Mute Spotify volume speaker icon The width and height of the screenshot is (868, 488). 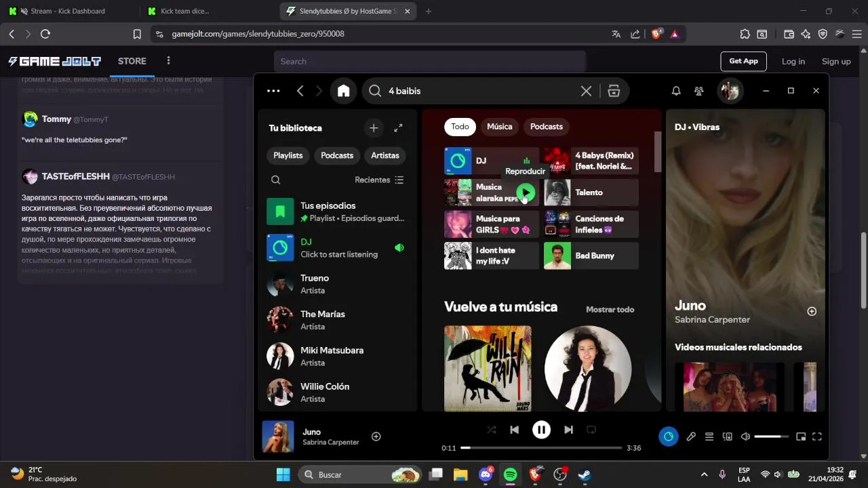[745, 436]
